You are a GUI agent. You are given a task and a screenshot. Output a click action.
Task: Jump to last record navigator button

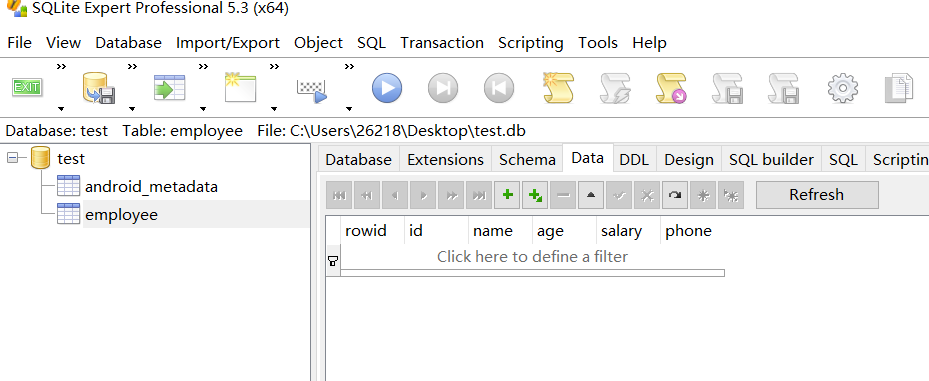click(x=479, y=195)
